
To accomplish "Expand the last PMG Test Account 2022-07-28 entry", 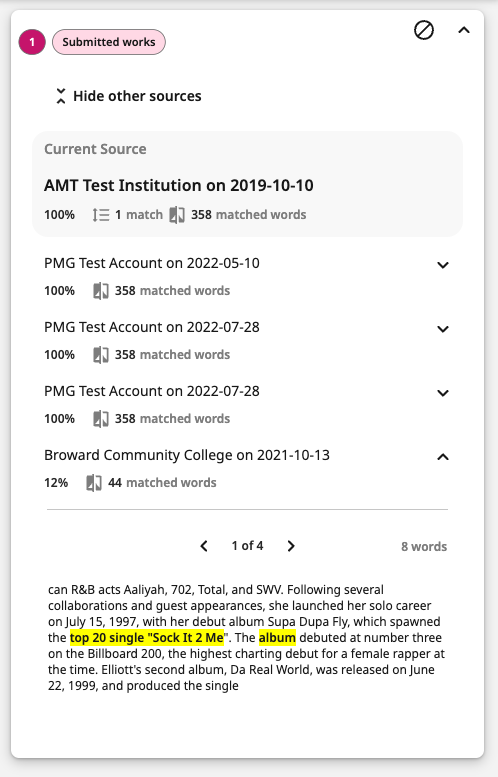I will (443, 393).
